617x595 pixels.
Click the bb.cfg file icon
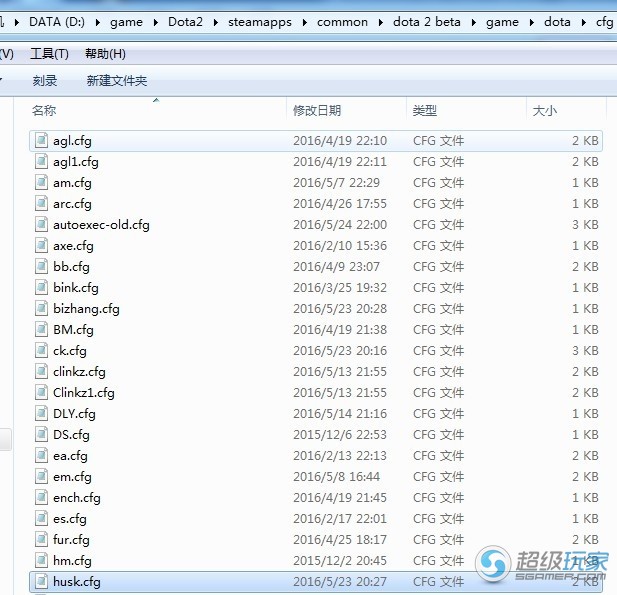coord(41,266)
